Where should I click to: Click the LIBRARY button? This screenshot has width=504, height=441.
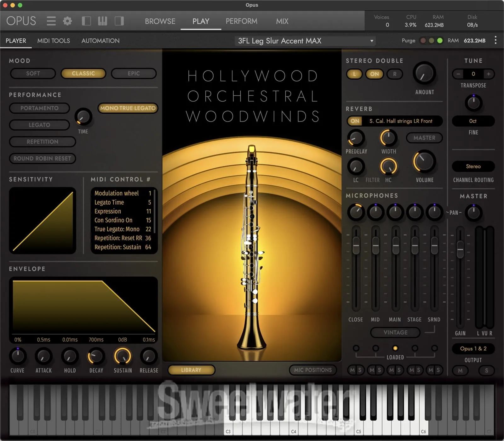pyautogui.click(x=191, y=370)
